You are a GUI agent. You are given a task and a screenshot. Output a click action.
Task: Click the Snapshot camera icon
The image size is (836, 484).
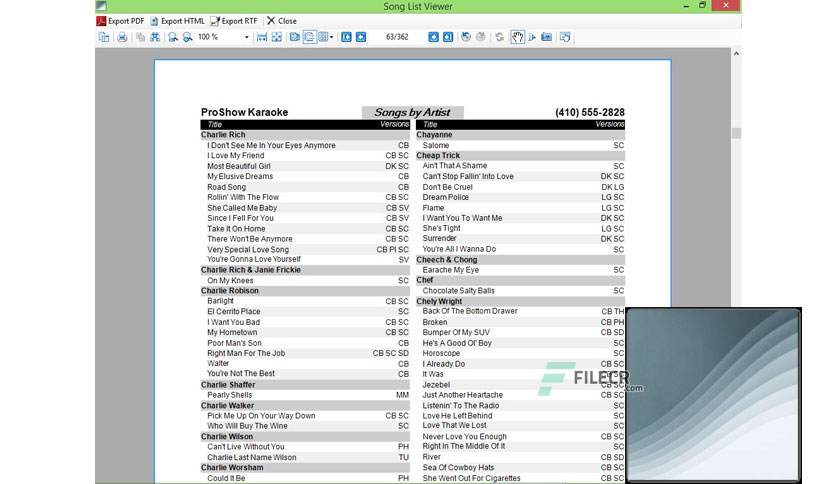pos(546,37)
